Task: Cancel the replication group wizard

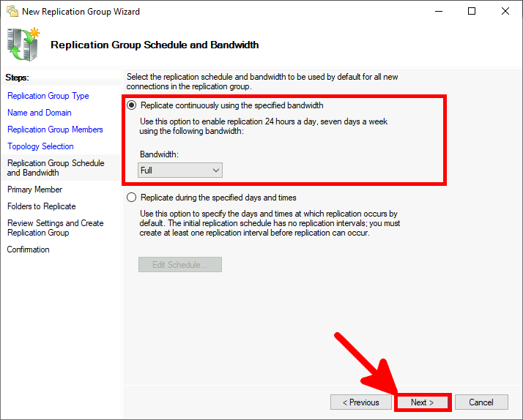Action: point(481,402)
